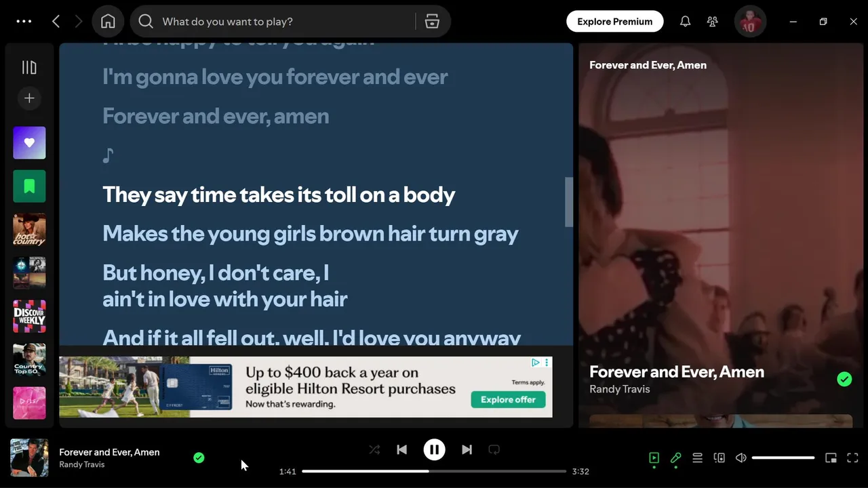The image size is (868, 488).
Task: Open What's New notifications bell
Action: (x=686, y=22)
